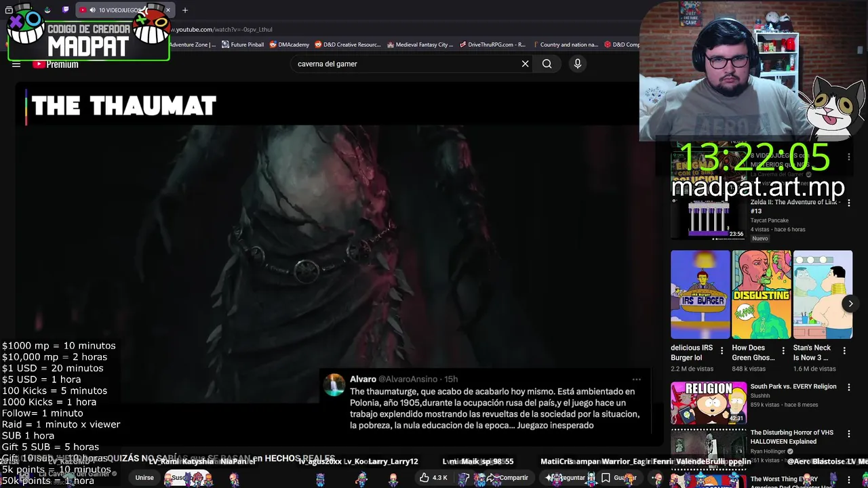Click the Compartir share button

pyautogui.click(x=507, y=478)
